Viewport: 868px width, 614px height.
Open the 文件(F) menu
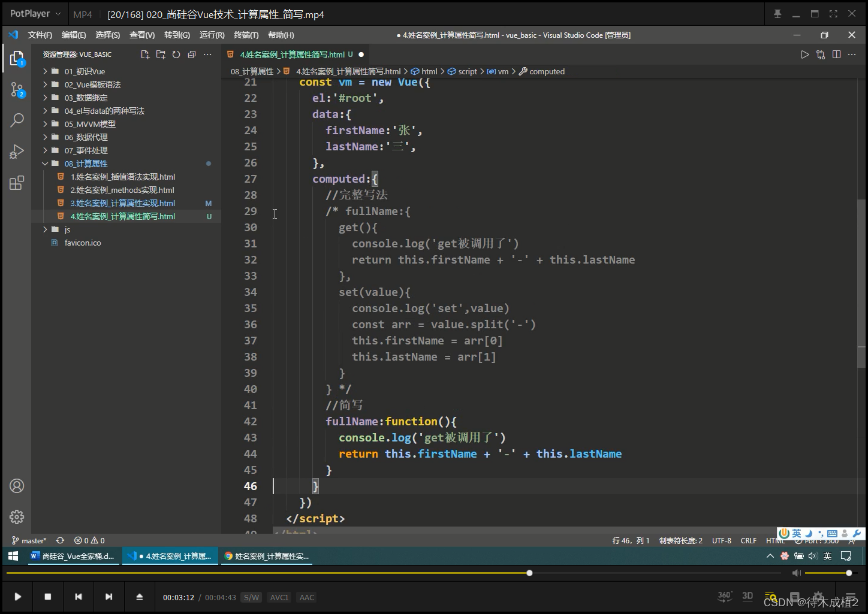point(40,35)
